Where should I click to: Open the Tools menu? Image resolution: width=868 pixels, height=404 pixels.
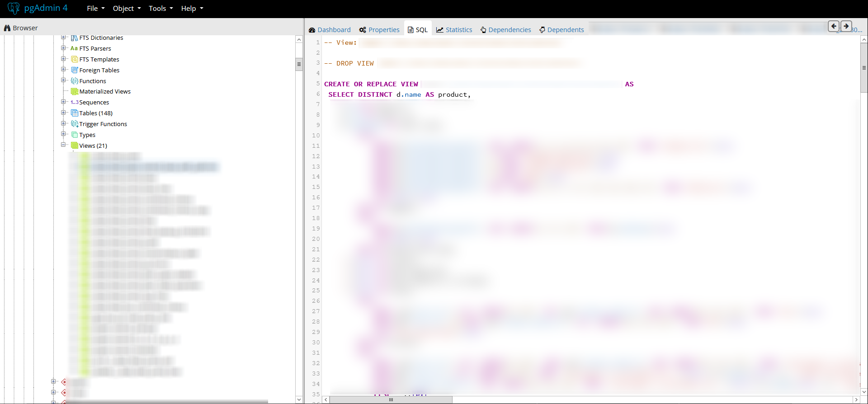tap(160, 9)
